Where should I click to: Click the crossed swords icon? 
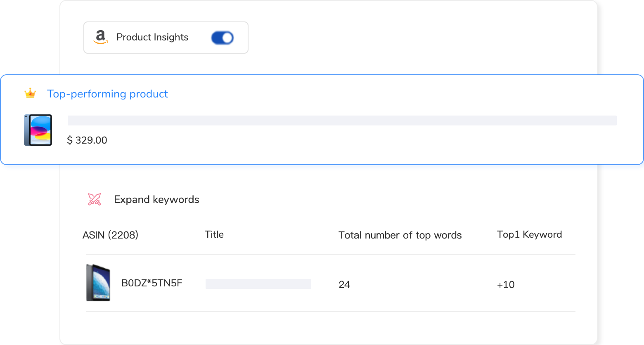pos(95,200)
